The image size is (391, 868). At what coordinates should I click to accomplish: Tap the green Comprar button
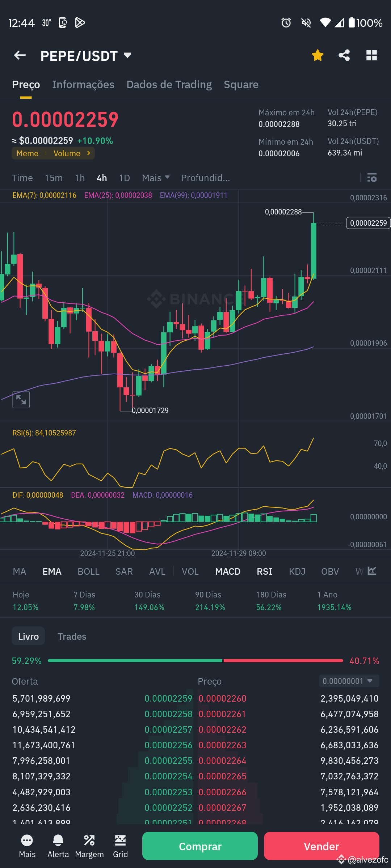[200, 846]
